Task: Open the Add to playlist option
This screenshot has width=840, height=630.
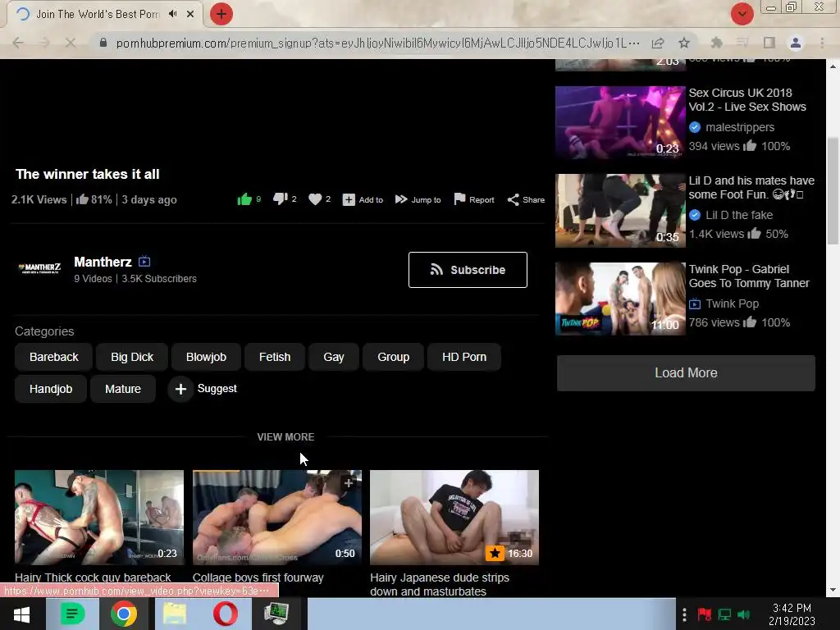Action: tap(363, 200)
